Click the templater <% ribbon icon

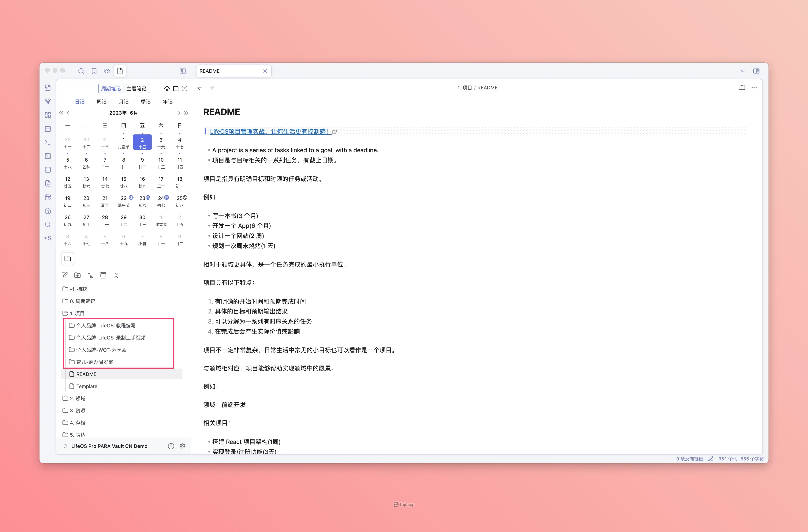pyautogui.click(x=48, y=238)
